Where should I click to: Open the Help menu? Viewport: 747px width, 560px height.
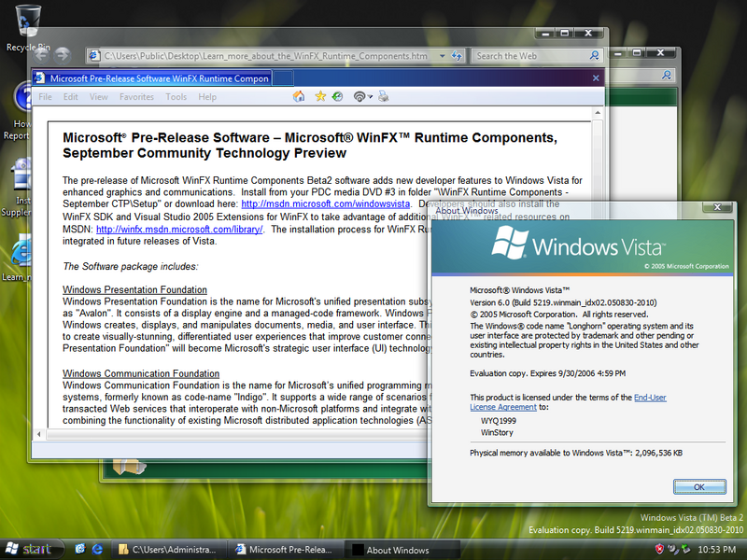tap(207, 97)
